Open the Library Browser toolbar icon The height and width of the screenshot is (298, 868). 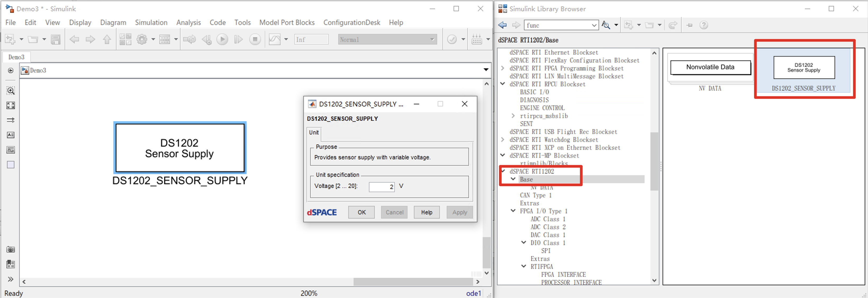[x=125, y=39]
